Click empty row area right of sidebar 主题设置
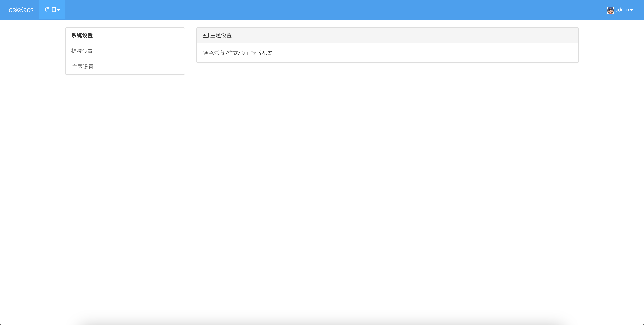Screen dimensions: 644x325 [140, 67]
